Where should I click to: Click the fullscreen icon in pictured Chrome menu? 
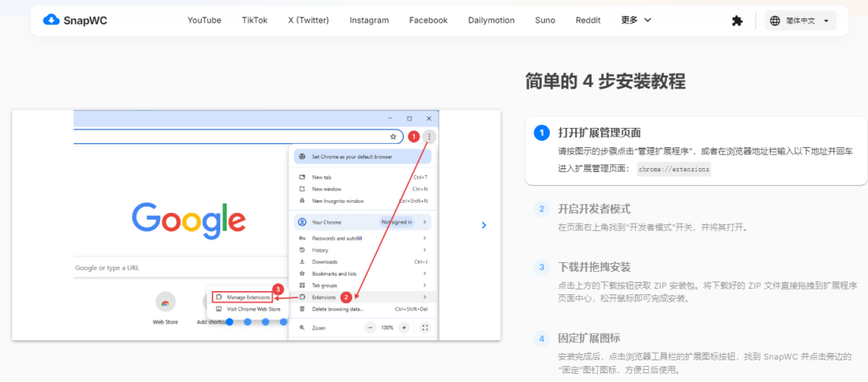pos(424,328)
